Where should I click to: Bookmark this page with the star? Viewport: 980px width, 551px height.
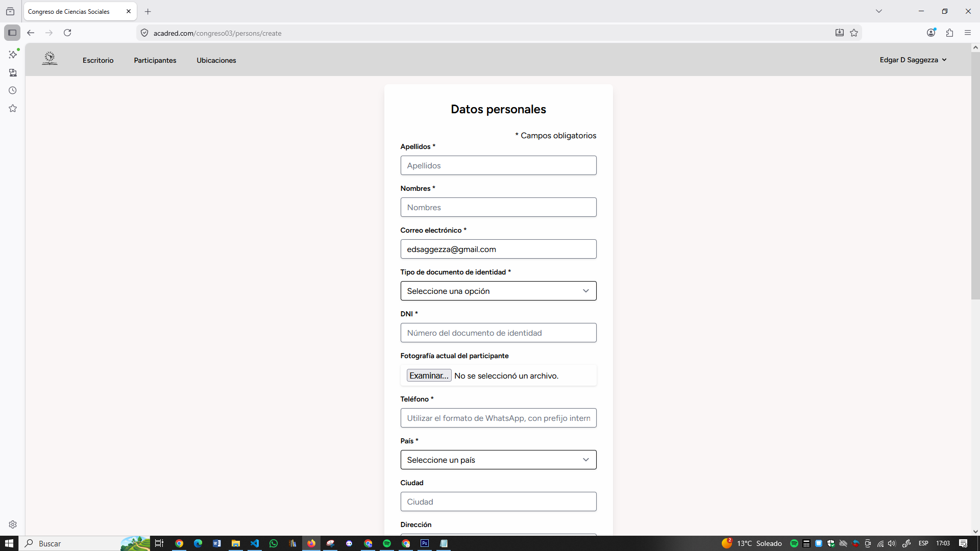(854, 33)
